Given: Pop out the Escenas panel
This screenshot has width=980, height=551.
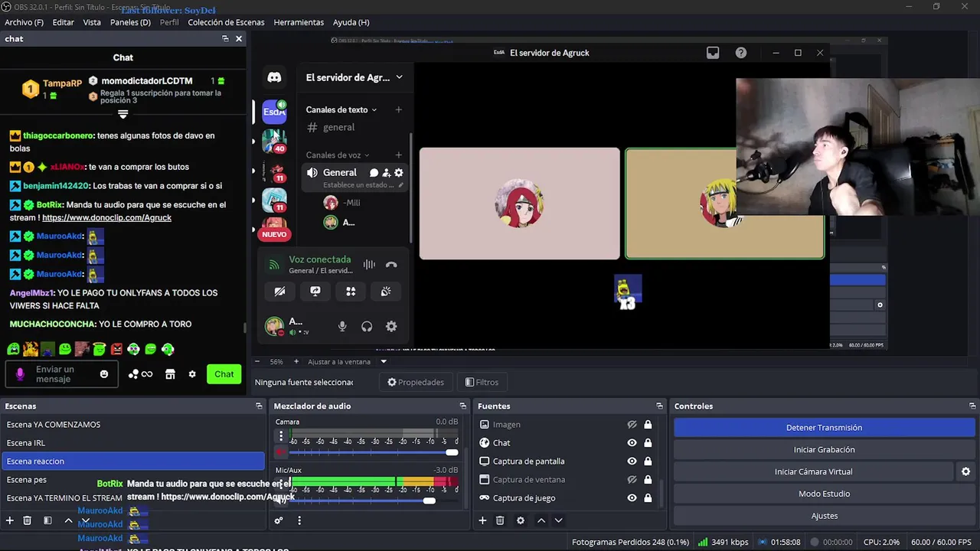Looking at the screenshot, I should coord(259,406).
